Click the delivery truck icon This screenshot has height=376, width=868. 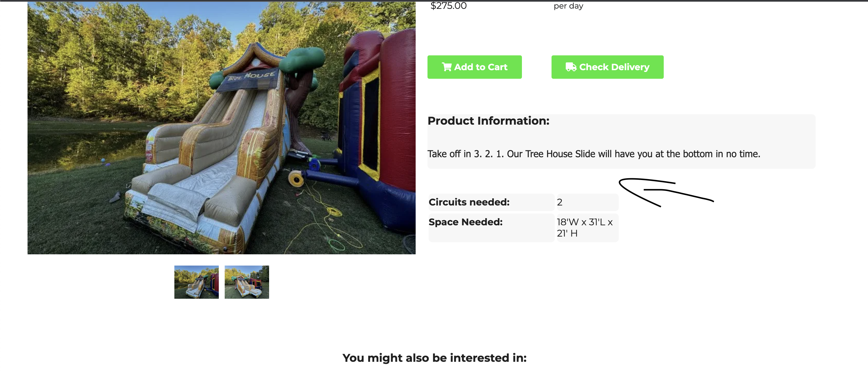571,67
